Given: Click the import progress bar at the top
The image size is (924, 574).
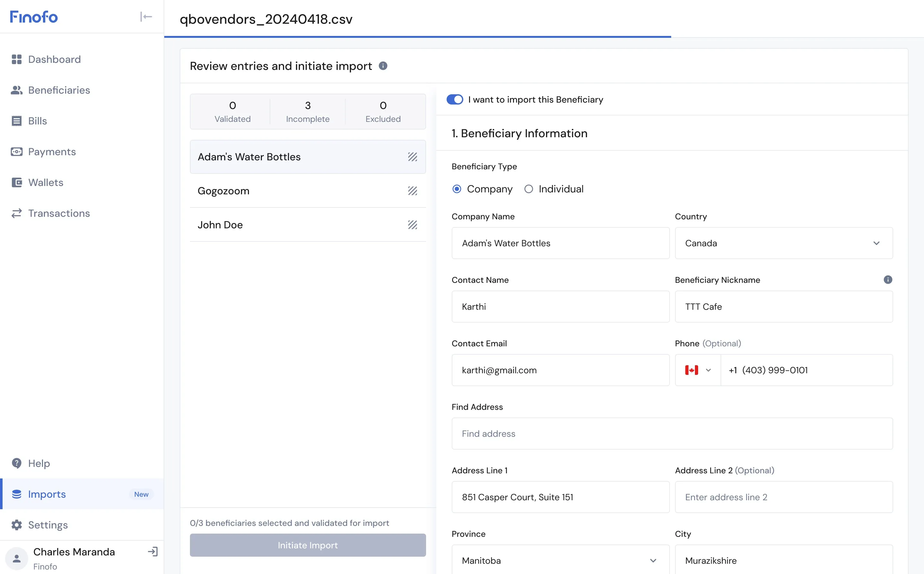Looking at the screenshot, I should (x=417, y=37).
